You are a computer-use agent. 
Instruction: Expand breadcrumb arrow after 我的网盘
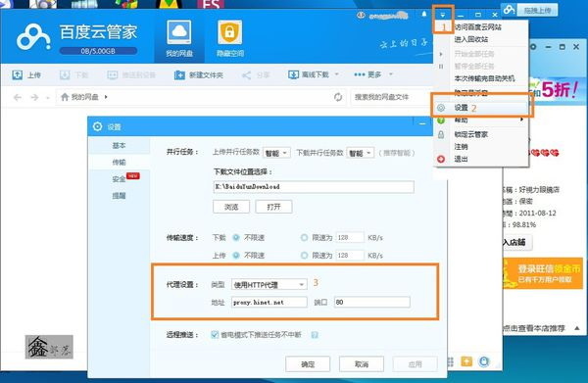click(106, 97)
